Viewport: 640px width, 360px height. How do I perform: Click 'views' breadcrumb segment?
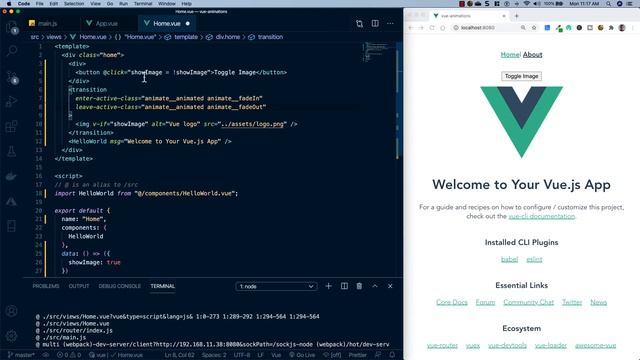(53, 37)
